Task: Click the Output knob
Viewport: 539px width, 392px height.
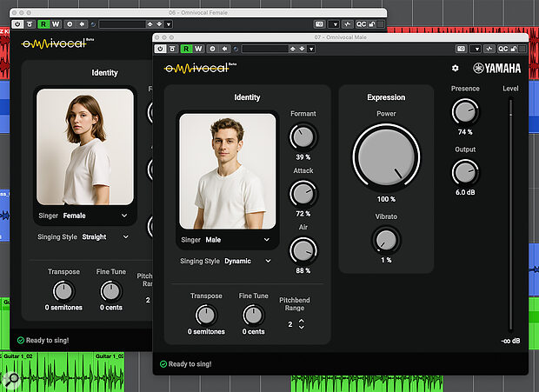Action: [x=465, y=172]
